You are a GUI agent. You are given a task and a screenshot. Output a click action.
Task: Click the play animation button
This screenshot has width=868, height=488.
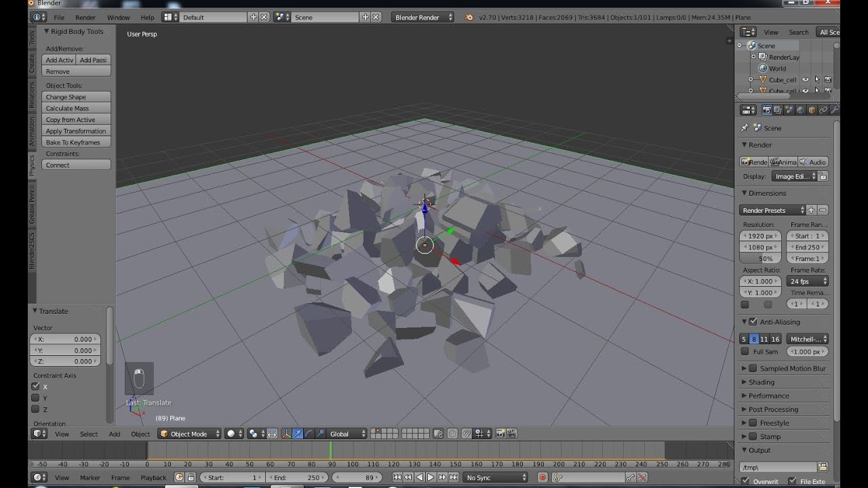click(x=431, y=477)
